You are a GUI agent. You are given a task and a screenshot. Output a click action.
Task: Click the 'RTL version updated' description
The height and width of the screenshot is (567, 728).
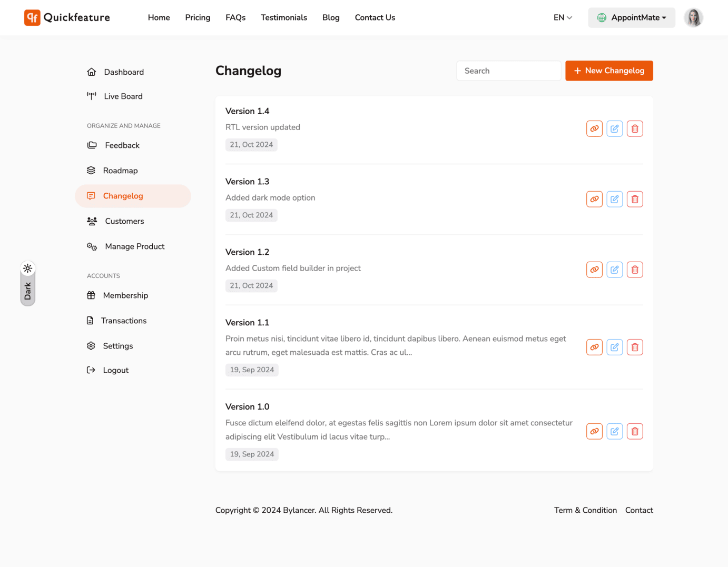tap(263, 127)
